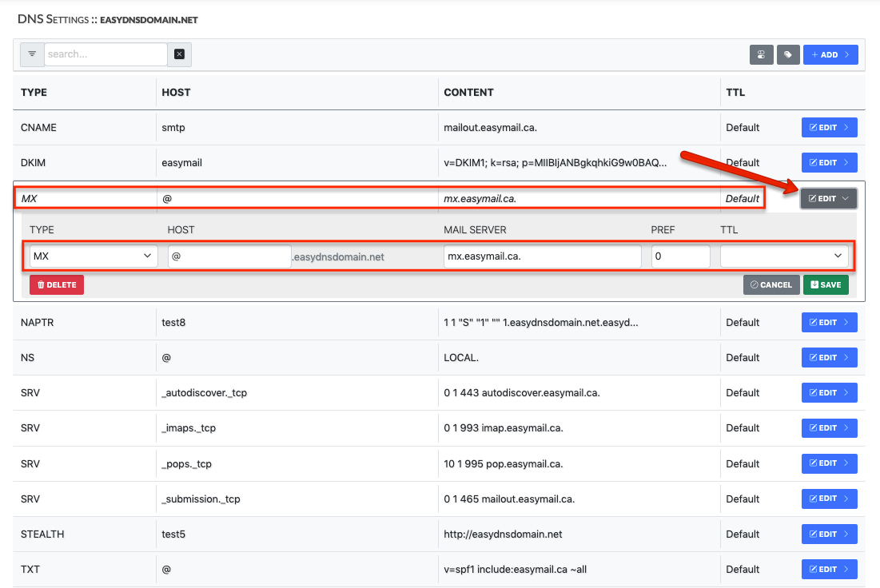Select the '0 1 993 imap.easymail.ca.' cell
Image resolution: width=880 pixels, height=588 pixels.
click(504, 428)
